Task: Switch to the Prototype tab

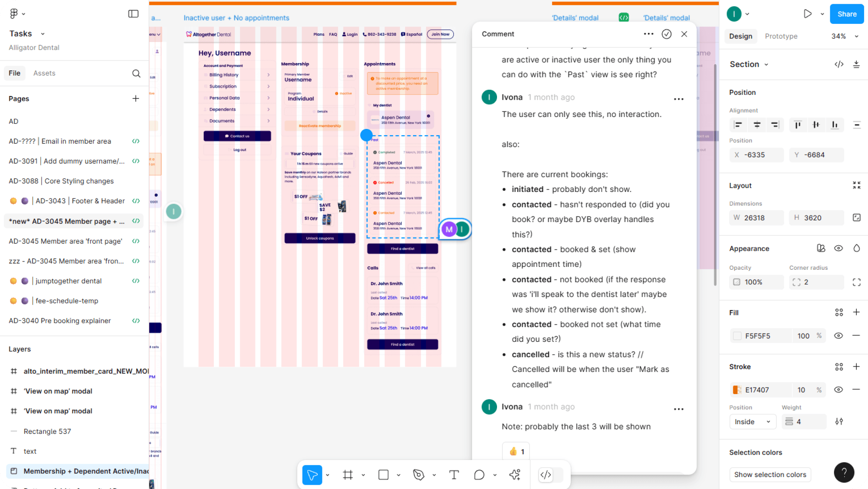Action: coord(781,36)
